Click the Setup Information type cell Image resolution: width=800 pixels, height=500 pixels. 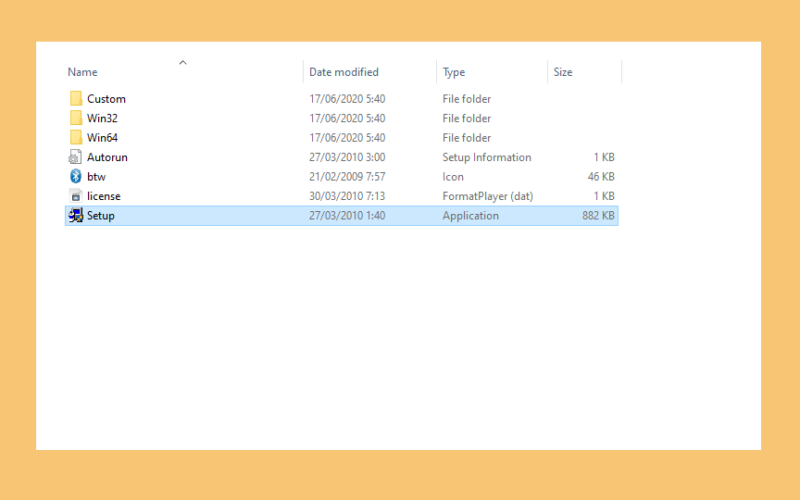487,157
